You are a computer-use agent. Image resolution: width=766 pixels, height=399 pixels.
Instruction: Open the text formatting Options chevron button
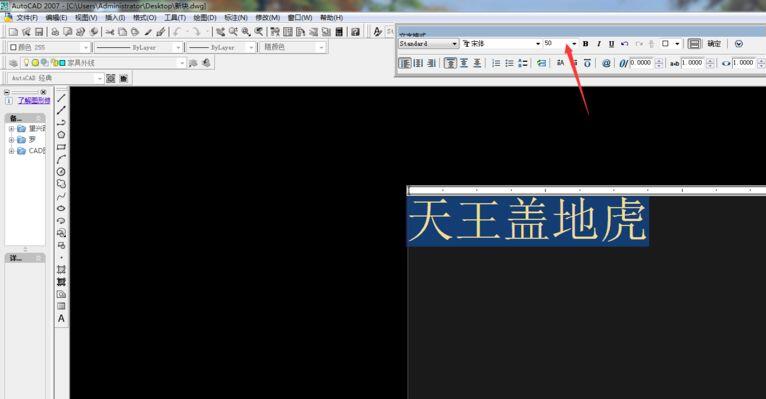739,43
